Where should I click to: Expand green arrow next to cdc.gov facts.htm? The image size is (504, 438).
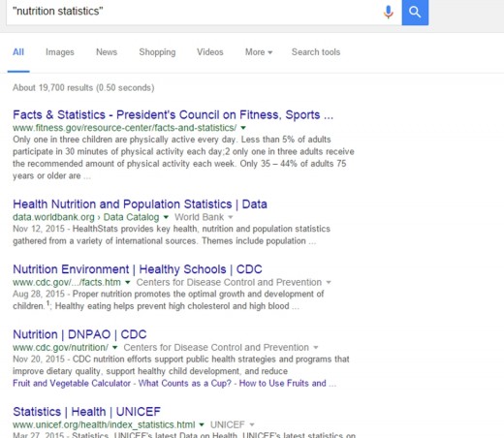[x=128, y=283]
